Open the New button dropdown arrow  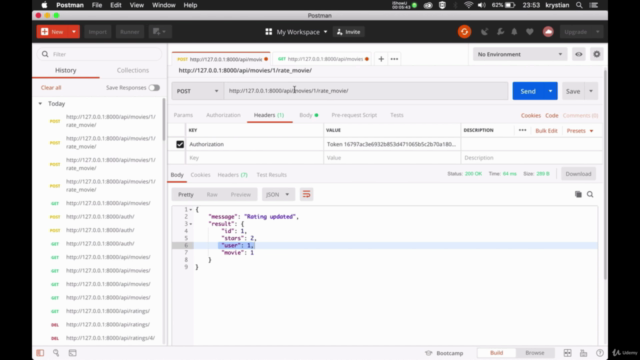74,32
